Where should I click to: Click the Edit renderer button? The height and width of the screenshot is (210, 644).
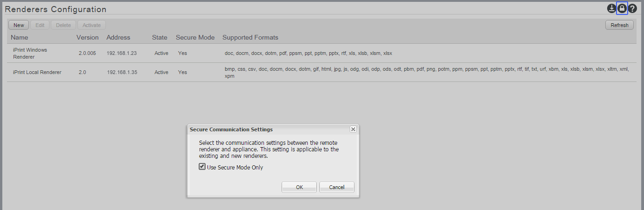coord(40,25)
